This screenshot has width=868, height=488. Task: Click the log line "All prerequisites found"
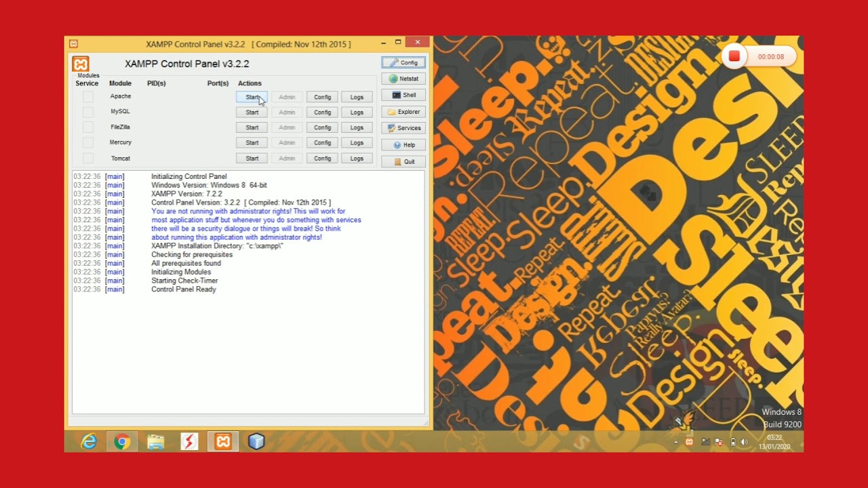point(186,263)
